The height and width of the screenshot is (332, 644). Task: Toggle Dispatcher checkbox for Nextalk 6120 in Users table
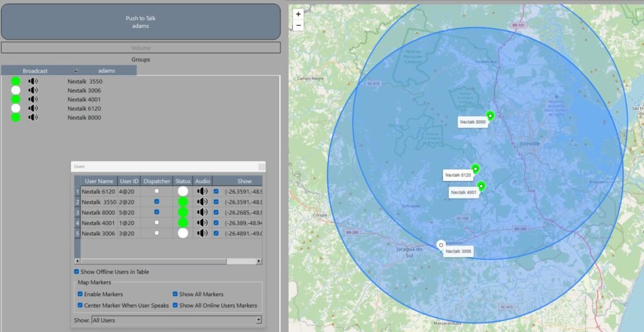tap(157, 191)
